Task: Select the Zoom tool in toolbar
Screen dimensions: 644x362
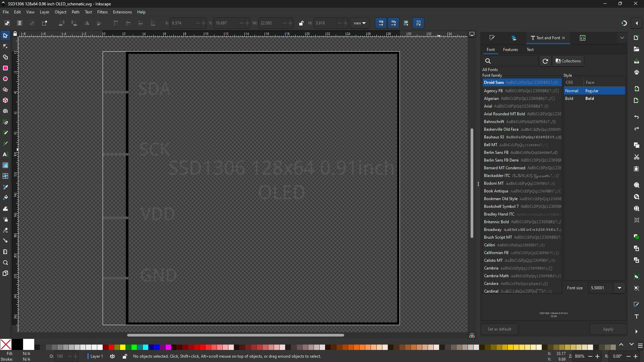Action: [6, 262]
